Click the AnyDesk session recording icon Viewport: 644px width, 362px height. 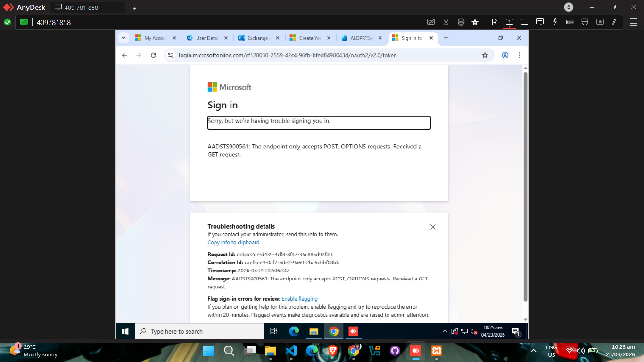point(600,22)
